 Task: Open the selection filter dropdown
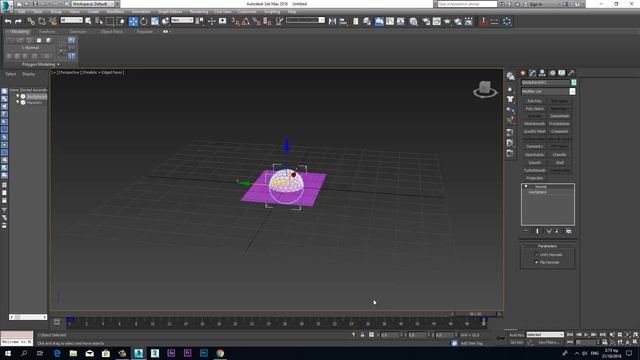click(71, 20)
